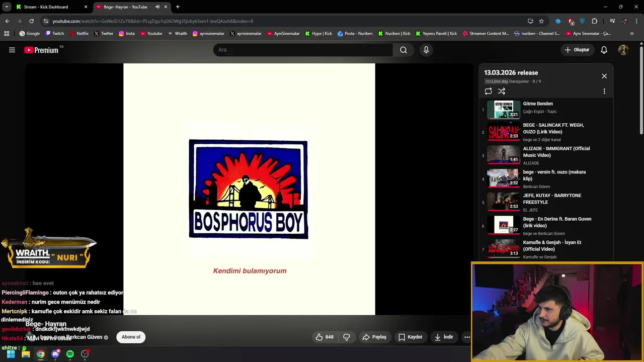Open Spotify from the taskbar

click(70, 354)
